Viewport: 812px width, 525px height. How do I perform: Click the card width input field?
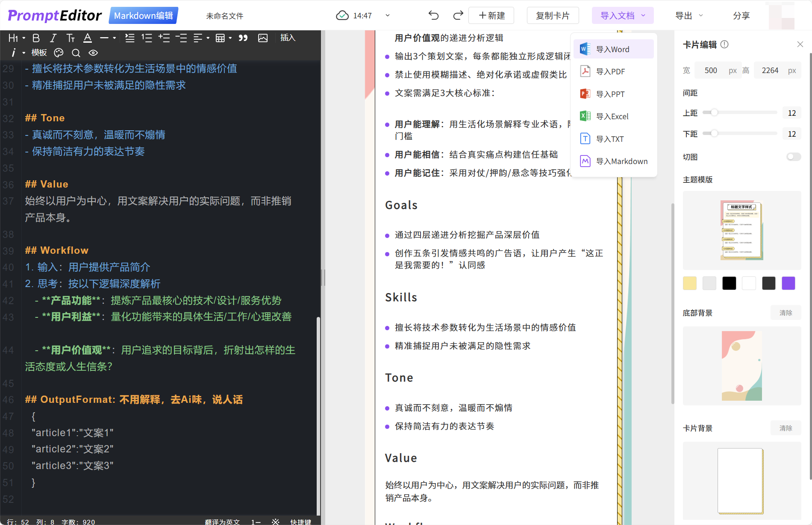[711, 70]
